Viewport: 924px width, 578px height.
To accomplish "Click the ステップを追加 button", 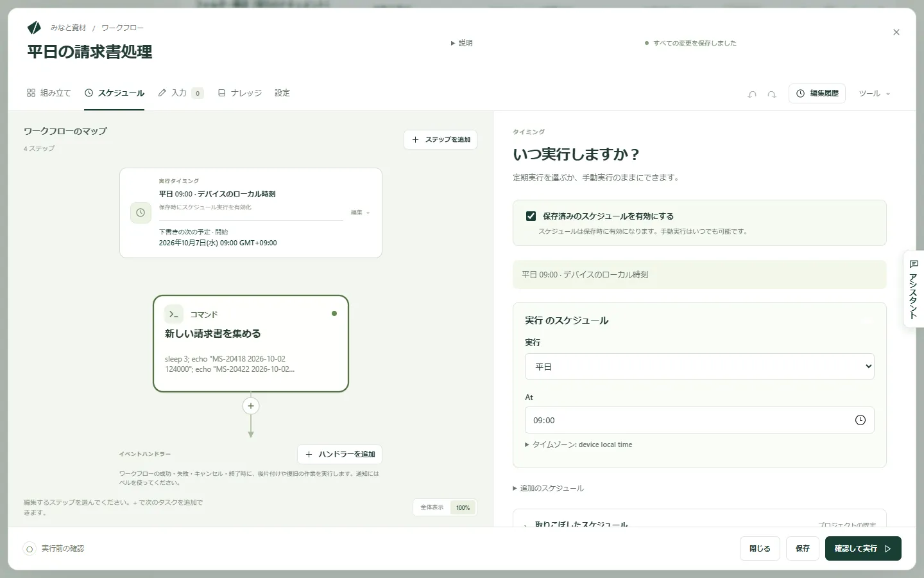I will pyautogui.click(x=440, y=140).
